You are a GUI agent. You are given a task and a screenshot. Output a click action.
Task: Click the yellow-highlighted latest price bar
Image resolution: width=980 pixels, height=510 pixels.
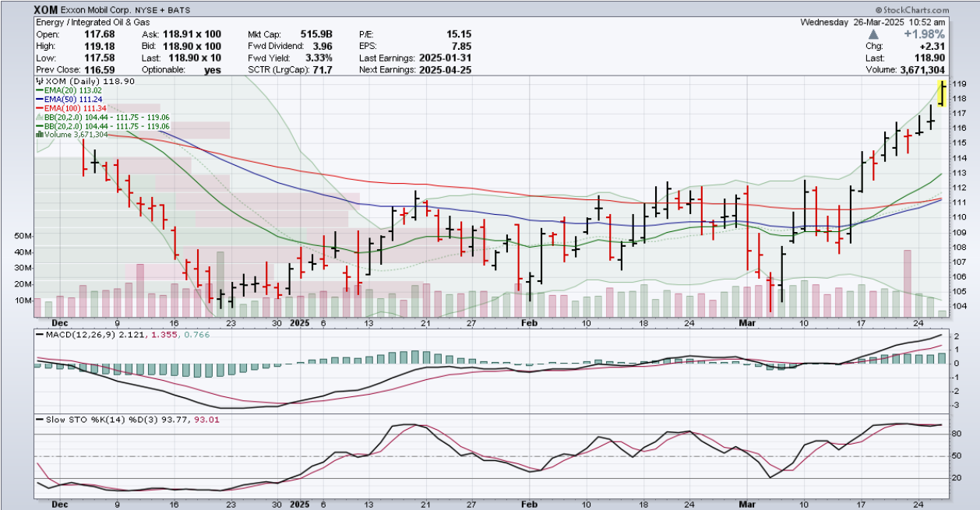943,93
